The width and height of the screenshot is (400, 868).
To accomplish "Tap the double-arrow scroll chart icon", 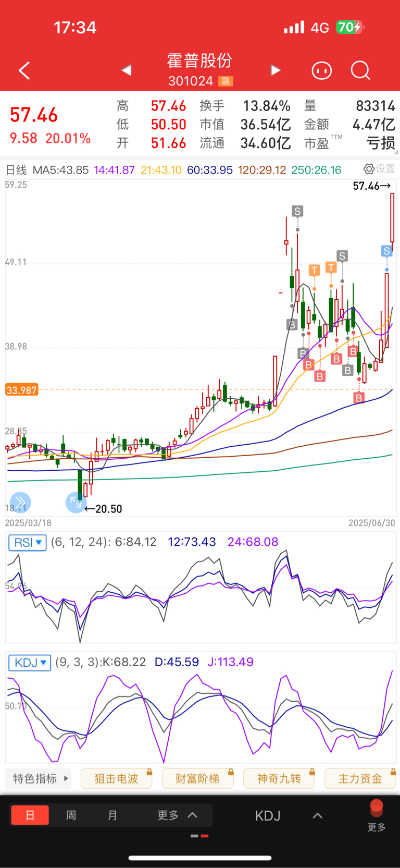I will (20, 503).
